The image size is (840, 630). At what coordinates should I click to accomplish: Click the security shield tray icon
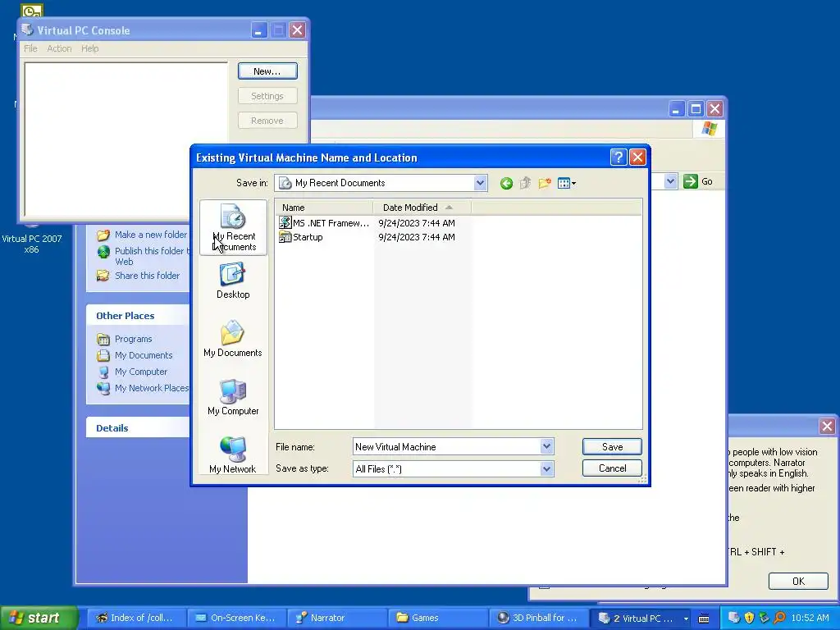pyautogui.click(x=749, y=618)
